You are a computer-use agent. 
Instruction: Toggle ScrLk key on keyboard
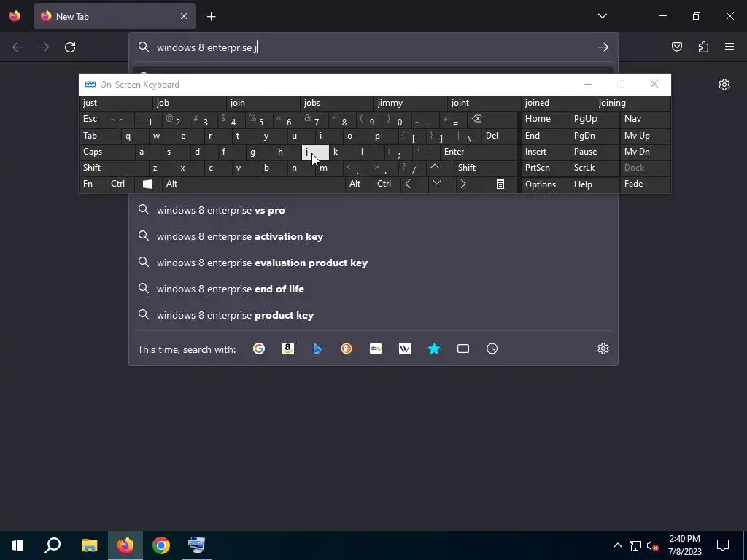tap(594, 168)
